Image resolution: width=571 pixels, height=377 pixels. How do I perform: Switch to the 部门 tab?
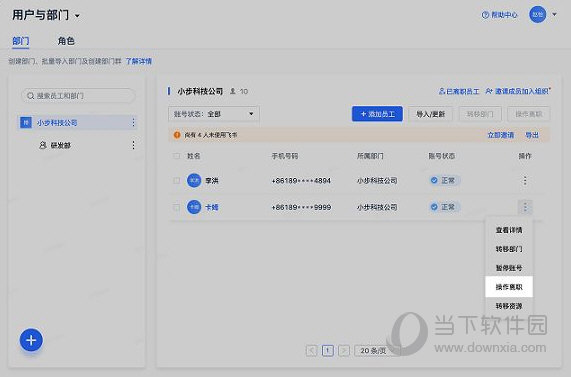point(20,41)
